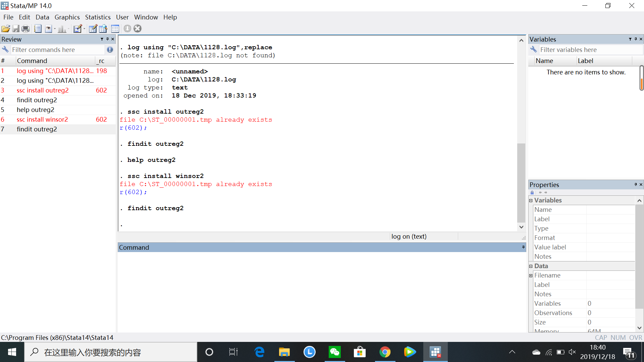Viewport: 644px width, 362px height.
Task: Click the Print toolbar icon
Action: click(x=25, y=29)
